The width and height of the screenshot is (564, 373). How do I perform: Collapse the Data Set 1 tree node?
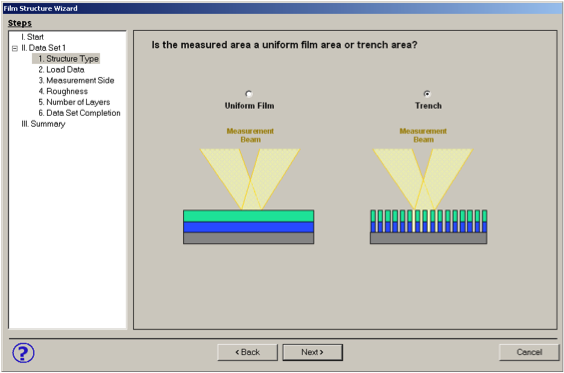[x=15, y=48]
